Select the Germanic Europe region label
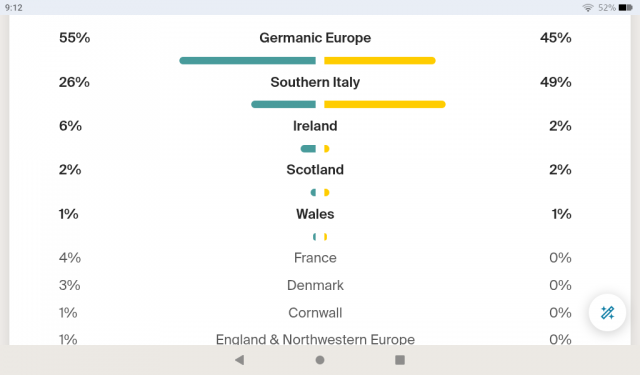The height and width of the screenshot is (375, 640). point(315,38)
